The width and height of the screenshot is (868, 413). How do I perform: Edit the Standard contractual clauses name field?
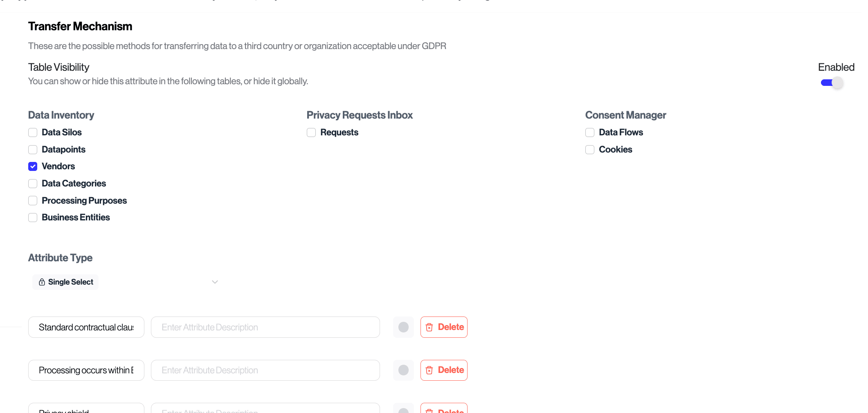click(x=86, y=327)
